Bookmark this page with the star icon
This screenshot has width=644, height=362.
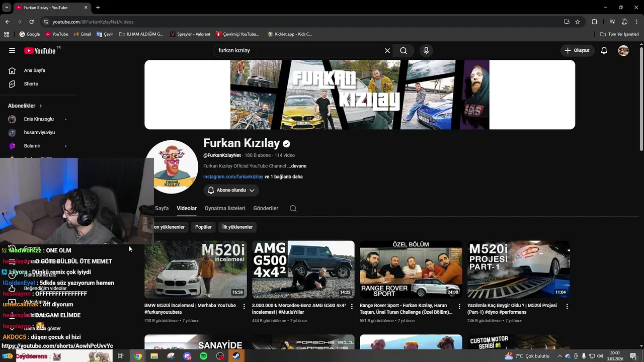pyautogui.click(x=578, y=22)
